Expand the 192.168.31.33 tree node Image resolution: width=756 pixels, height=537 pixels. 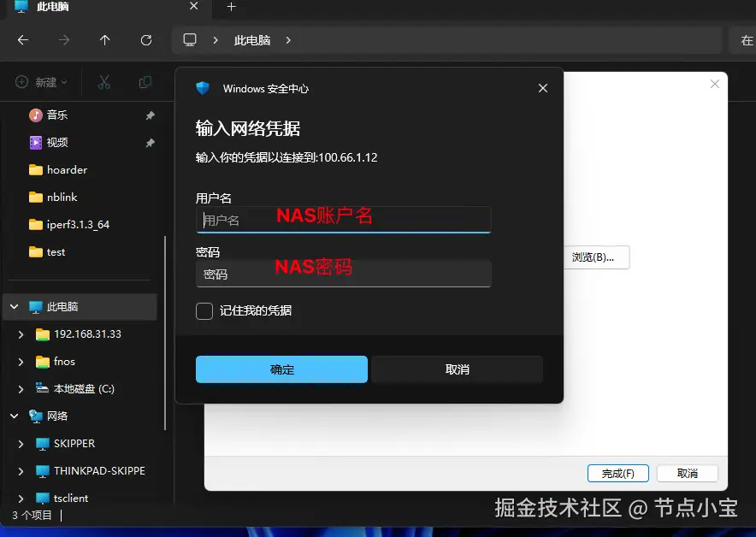click(21, 334)
